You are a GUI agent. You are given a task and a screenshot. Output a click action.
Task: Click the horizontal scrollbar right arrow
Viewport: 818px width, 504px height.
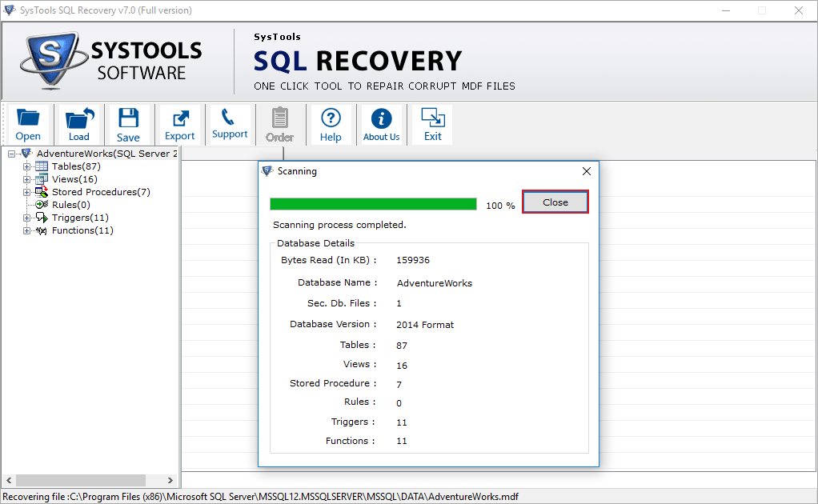pyautogui.click(x=170, y=480)
